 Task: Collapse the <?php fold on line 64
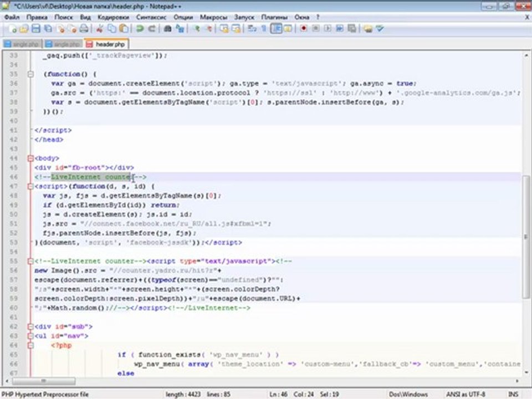[x=30, y=345]
